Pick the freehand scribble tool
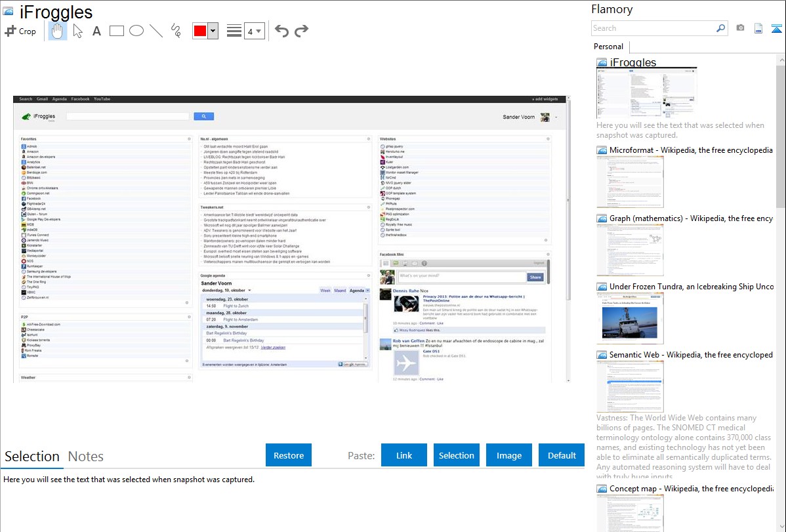The image size is (786, 532). 176,31
